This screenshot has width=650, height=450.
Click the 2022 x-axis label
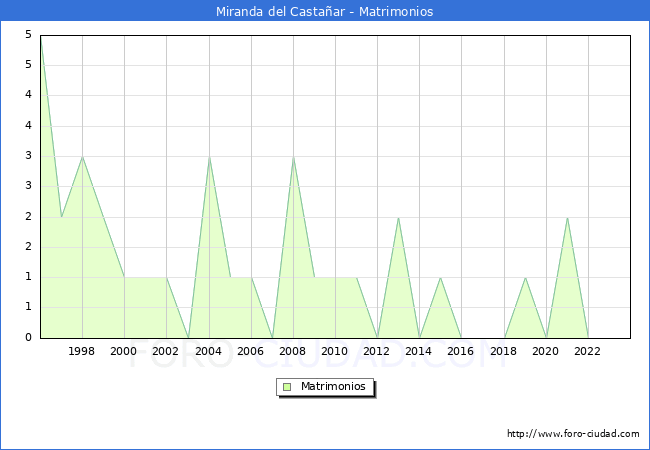pyautogui.click(x=587, y=351)
